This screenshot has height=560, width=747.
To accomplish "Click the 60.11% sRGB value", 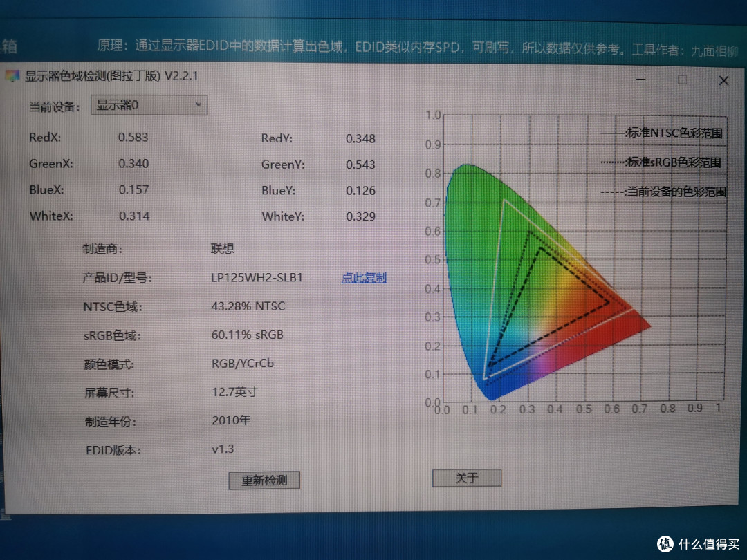I will [248, 335].
